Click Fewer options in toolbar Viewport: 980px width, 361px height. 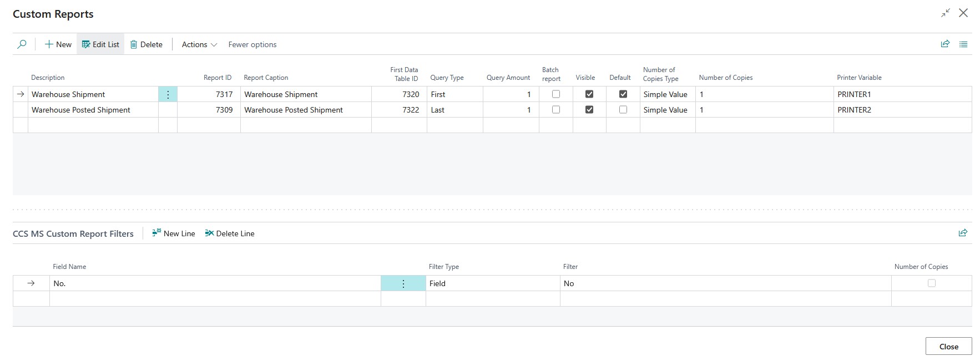(252, 44)
